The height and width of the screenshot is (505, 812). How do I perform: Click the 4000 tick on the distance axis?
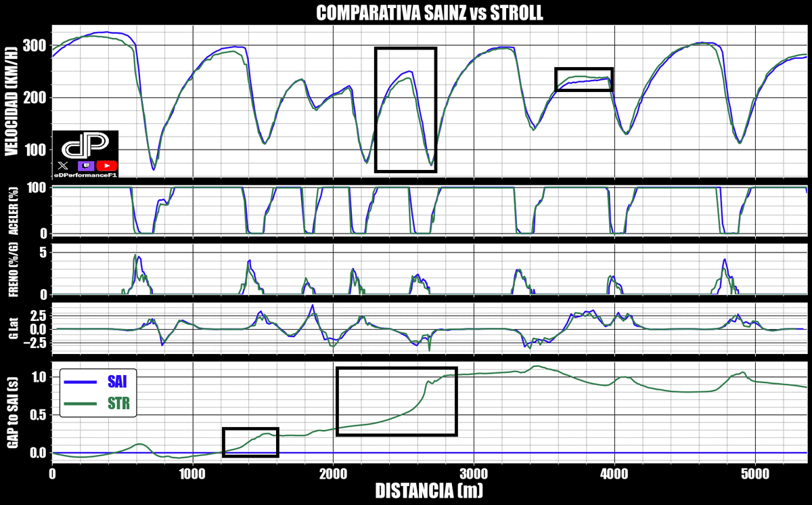pyautogui.click(x=614, y=473)
